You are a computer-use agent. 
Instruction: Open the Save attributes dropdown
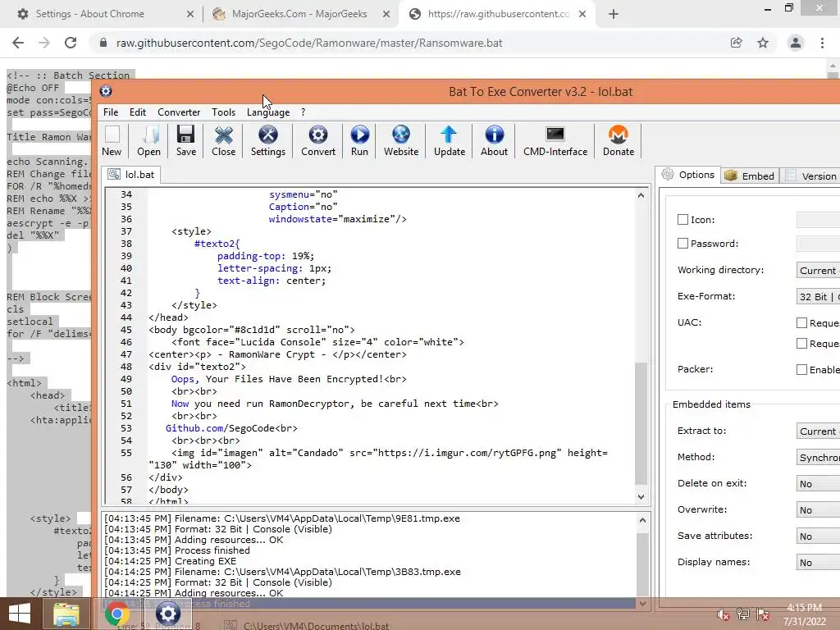[x=818, y=536]
